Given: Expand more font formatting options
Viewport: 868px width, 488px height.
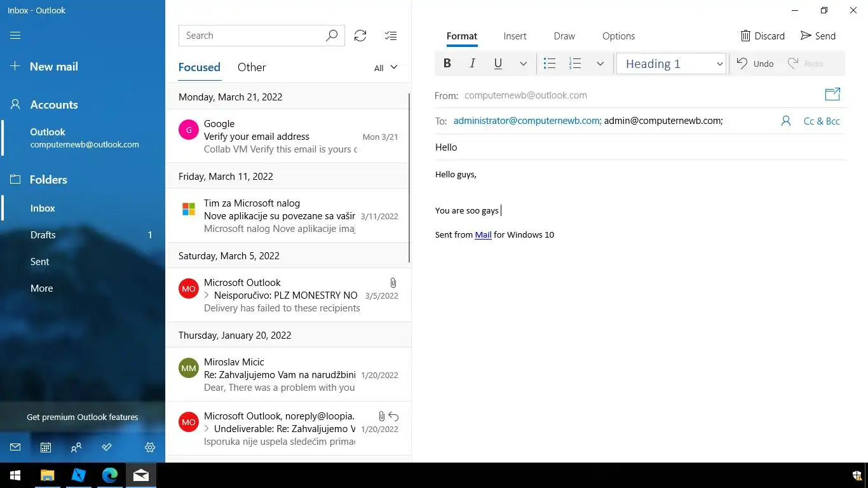Looking at the screenshot, I should pos(523,64).
